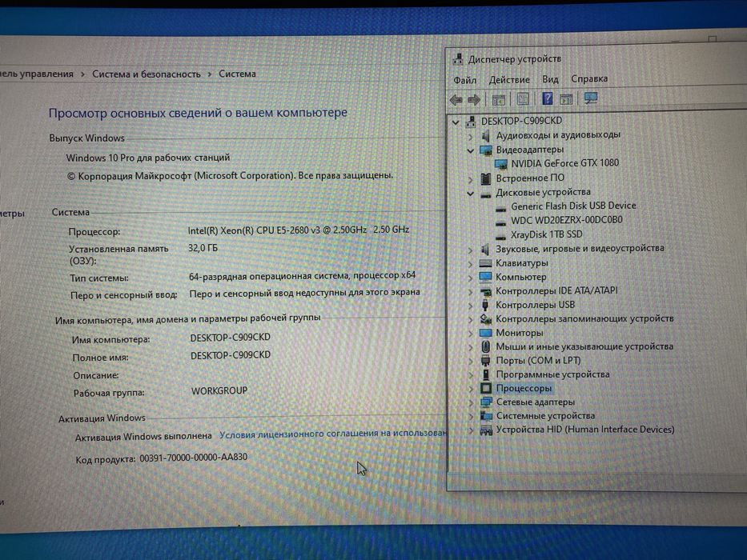The image size is (747, 560).
Task: Toggle the action pane toolbar icon
Action: [566, 99]
